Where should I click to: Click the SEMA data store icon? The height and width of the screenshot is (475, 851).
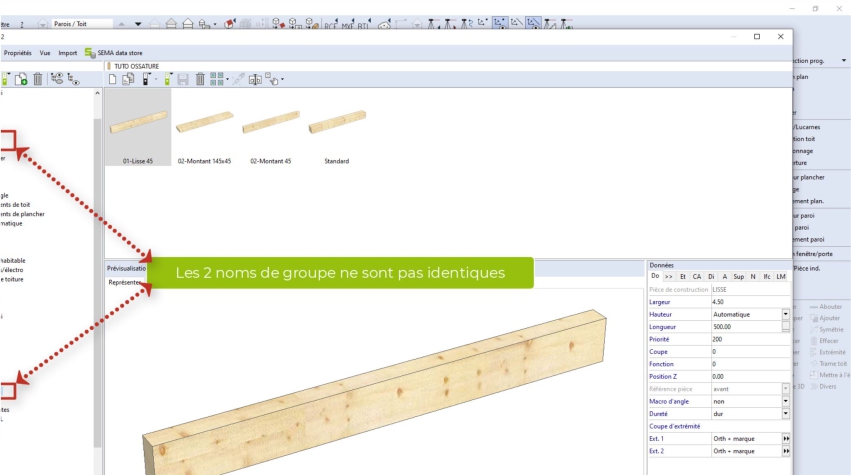pos(90,53)
